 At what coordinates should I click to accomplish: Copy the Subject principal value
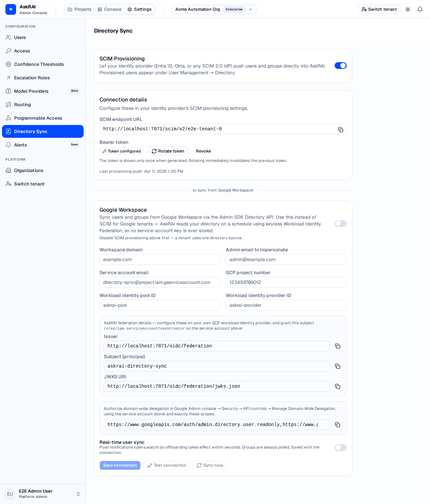coord(338,366)
